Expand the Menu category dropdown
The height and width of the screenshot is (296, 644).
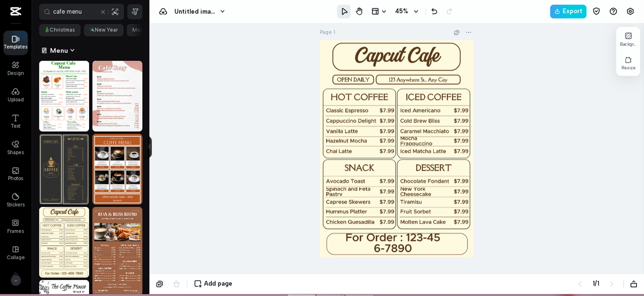(58, 50)
